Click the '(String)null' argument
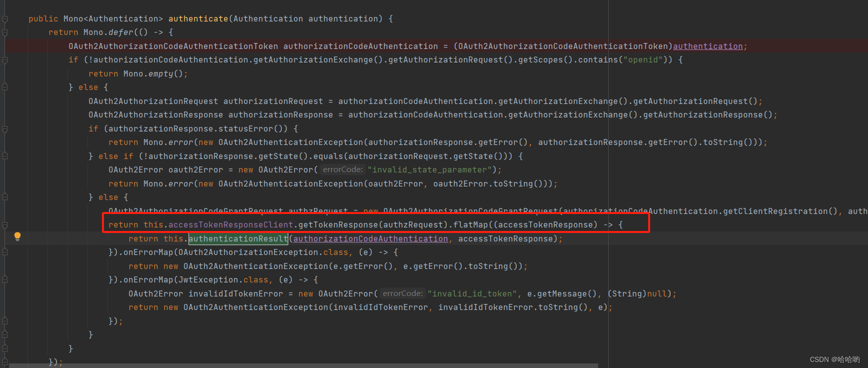 (x=638, y=294)
